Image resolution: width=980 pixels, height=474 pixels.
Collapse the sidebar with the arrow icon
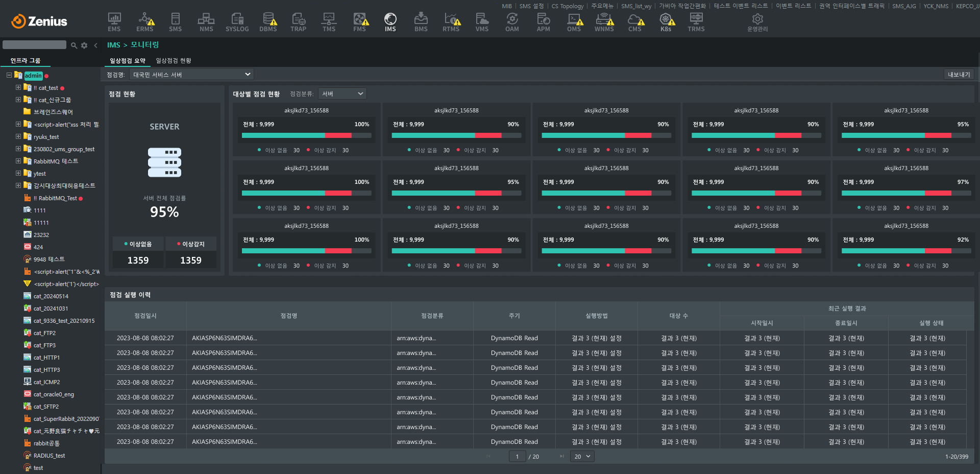click(x=95, y=45)
